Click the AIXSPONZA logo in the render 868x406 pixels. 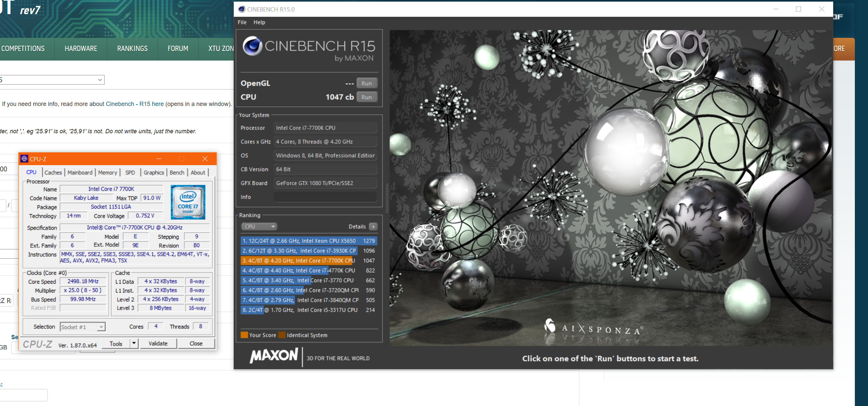point(593,327)
